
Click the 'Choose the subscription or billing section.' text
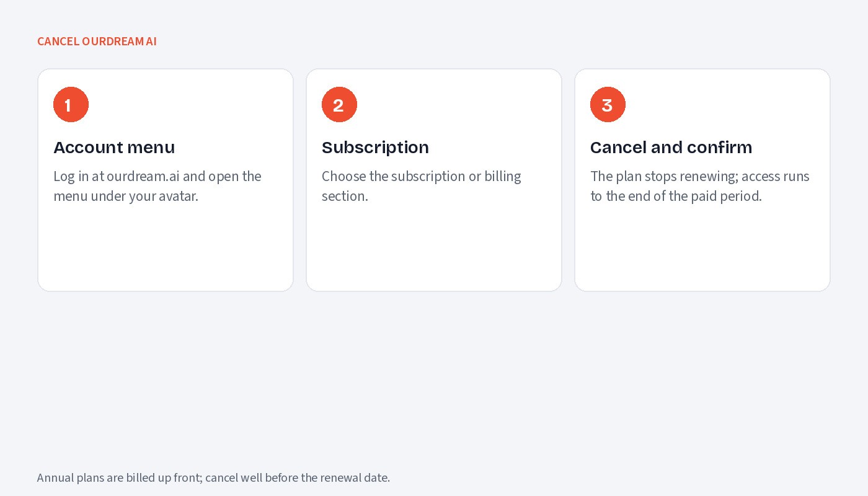(x=422, y=186)
